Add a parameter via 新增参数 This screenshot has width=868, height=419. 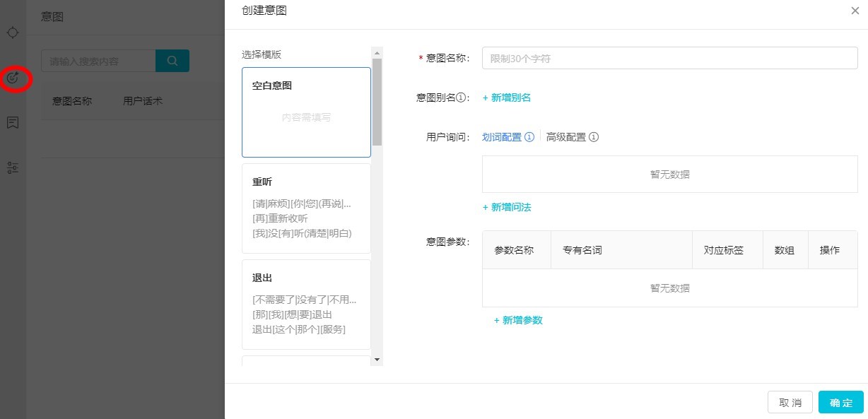(x=518, y=320)
